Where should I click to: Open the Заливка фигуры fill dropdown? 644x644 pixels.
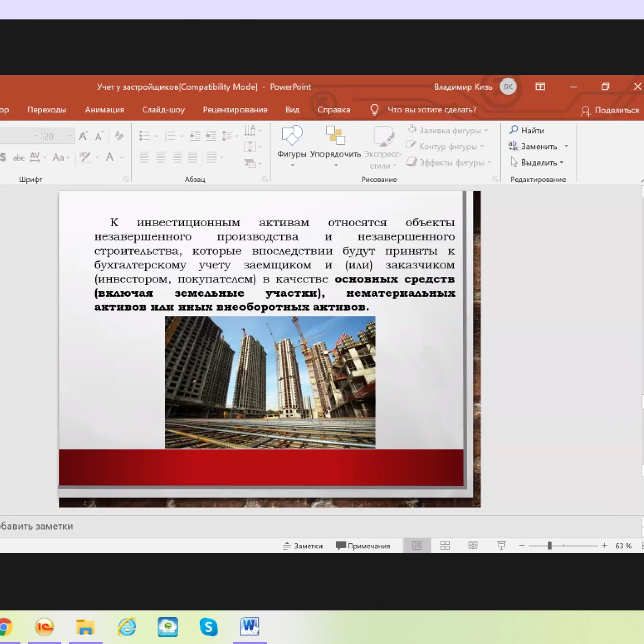tap(447, 130)
